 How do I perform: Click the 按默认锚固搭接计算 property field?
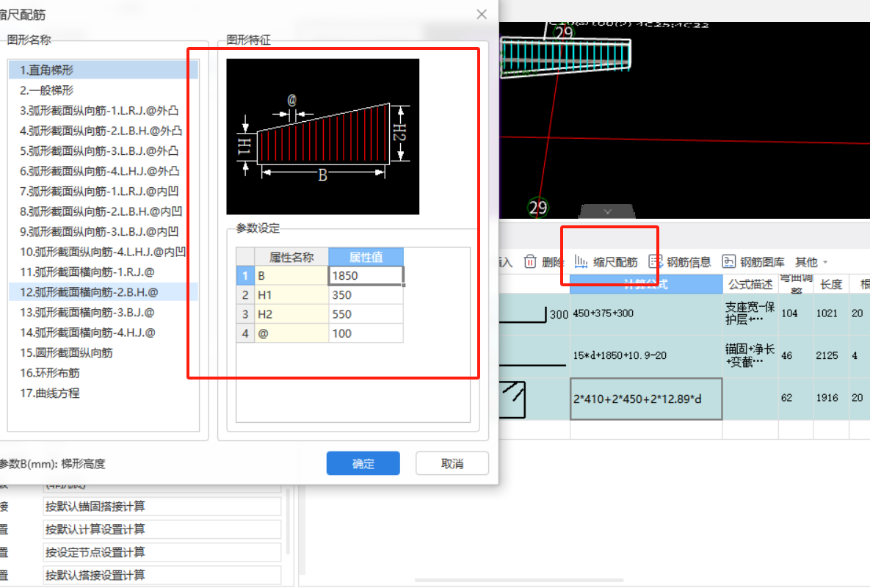coord(162,506)
